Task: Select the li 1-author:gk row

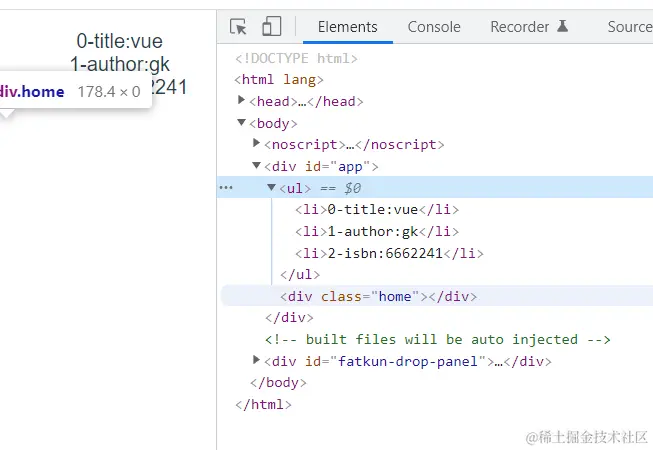Action: (x=377, y=231)
